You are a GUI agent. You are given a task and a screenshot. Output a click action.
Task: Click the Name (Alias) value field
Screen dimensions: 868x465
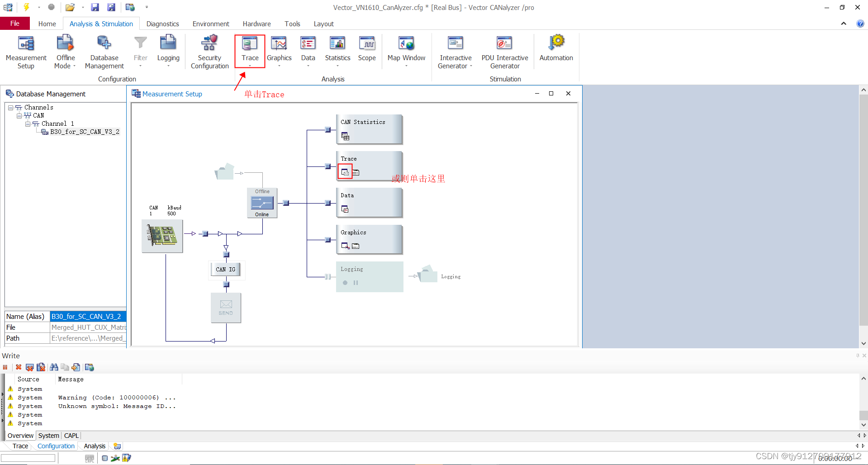coord(88,317)
